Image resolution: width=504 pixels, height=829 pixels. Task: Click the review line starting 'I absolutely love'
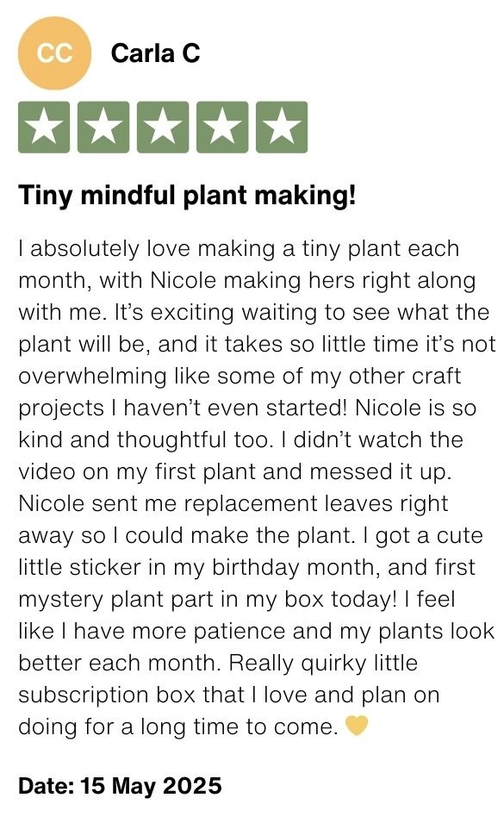point(239,249)
